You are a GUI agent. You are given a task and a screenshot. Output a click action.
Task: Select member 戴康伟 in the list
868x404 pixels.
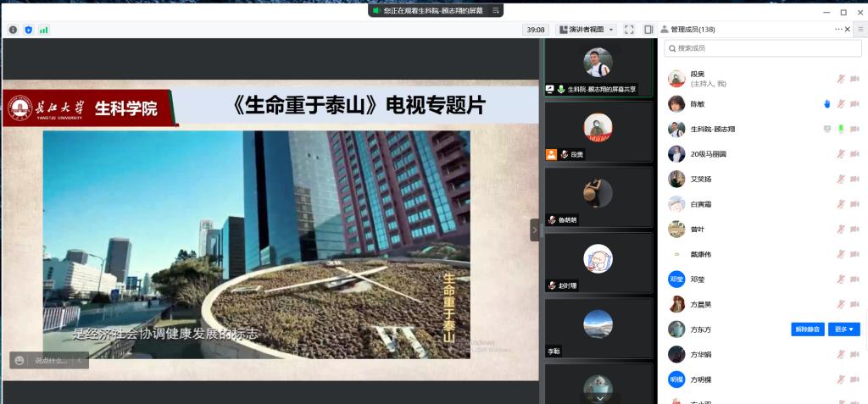pos(700,254)
